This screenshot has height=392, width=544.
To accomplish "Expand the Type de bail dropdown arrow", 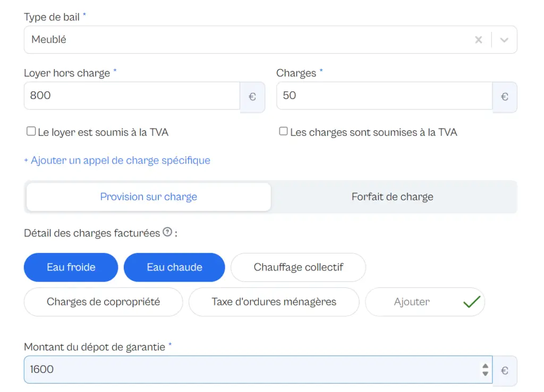I will pos(504,40).
